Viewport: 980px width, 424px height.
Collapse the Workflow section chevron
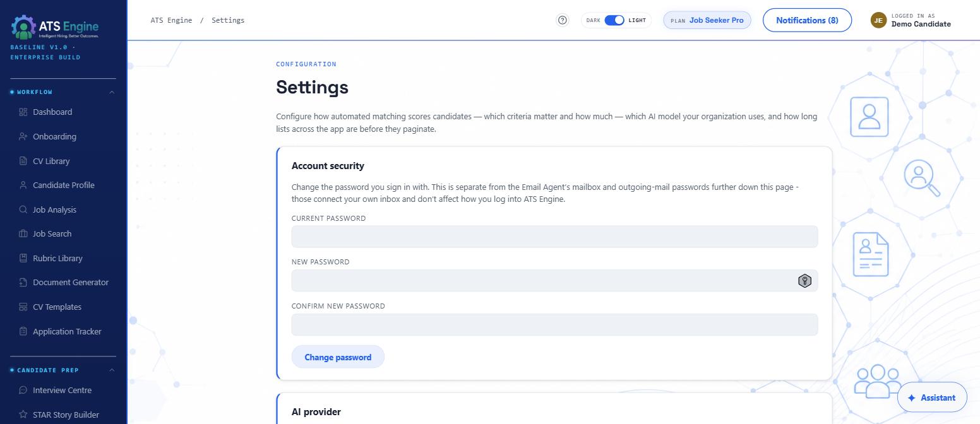pos(112,92)
